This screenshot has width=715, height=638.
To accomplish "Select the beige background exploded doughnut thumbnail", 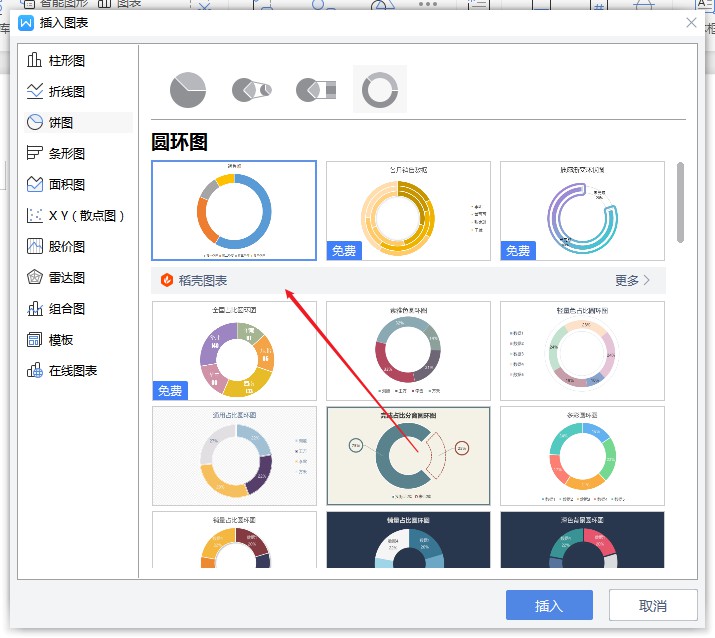I will (x=408, y=456).
